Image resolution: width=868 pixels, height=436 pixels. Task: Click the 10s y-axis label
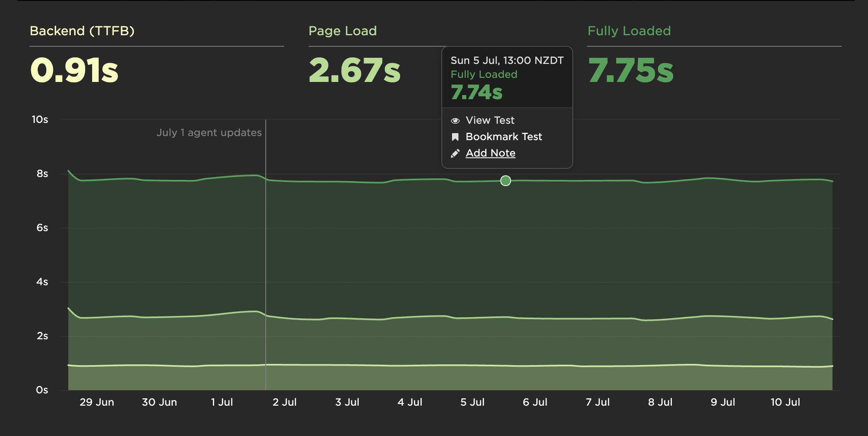pyautogui.click(x=40, y=119)
